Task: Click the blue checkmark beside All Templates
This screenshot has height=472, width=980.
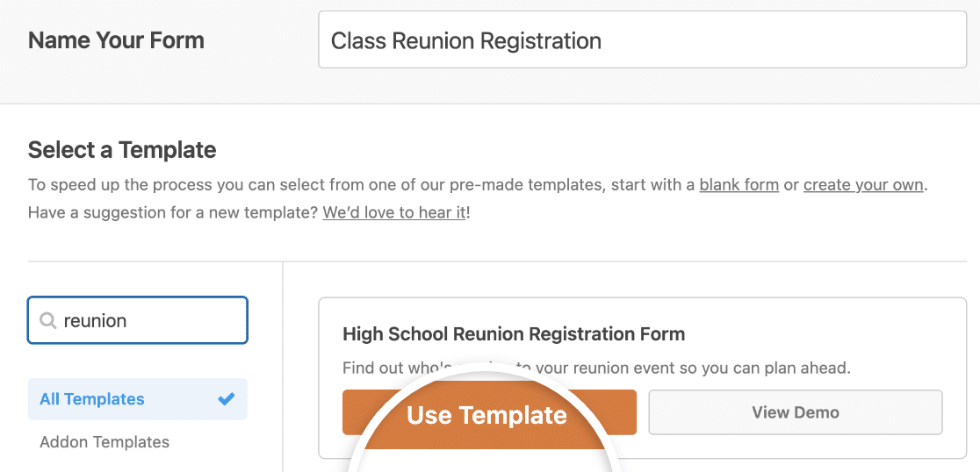Action: click(227, 399)
